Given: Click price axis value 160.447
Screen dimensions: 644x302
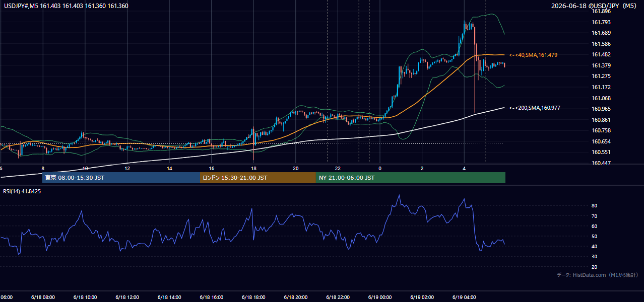Looking at the screenshot, I should [601, 163].
